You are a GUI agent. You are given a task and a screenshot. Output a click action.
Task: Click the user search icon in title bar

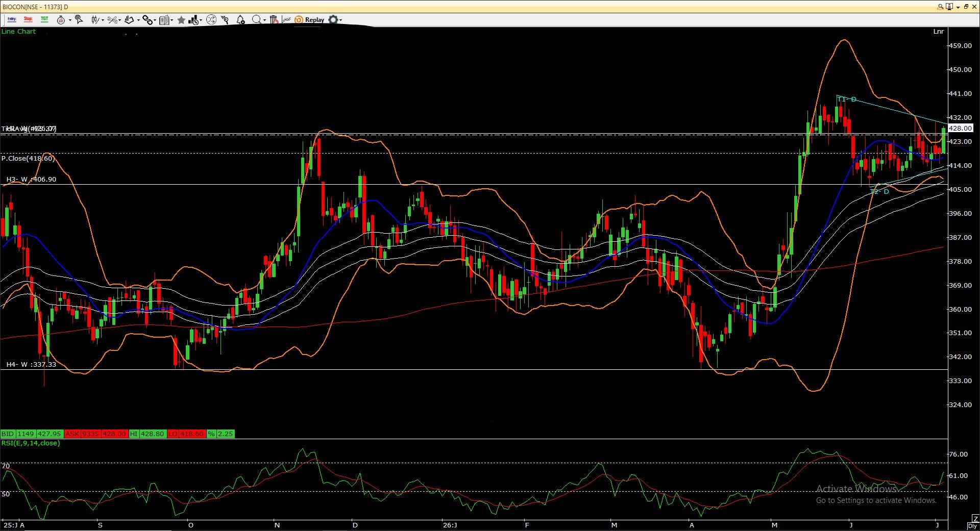[x=940, y=7]
